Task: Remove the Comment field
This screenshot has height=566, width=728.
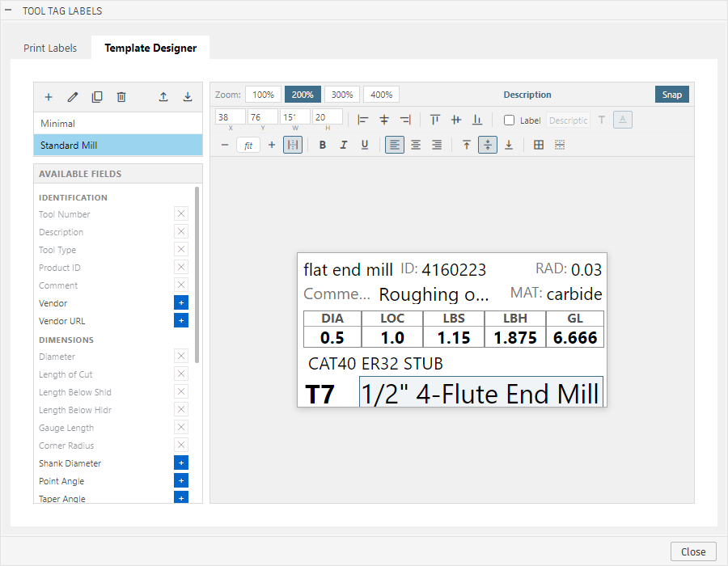Action: click(x=181, y=285)
